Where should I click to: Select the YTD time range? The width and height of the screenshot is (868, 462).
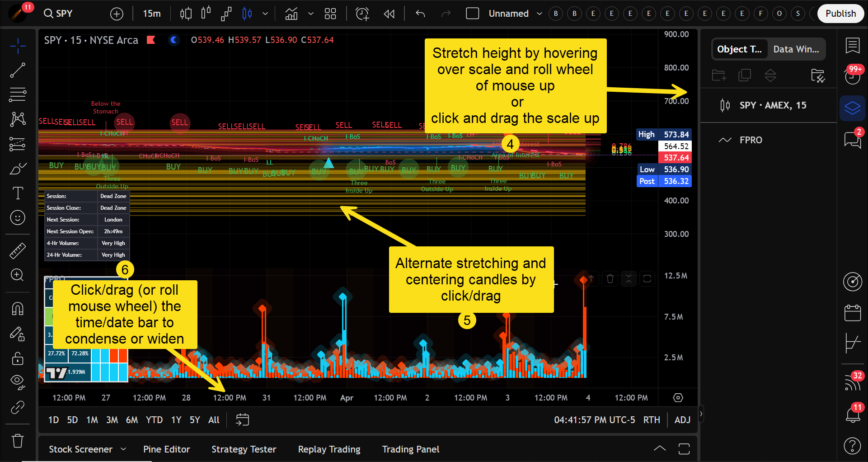pos(154,420)
